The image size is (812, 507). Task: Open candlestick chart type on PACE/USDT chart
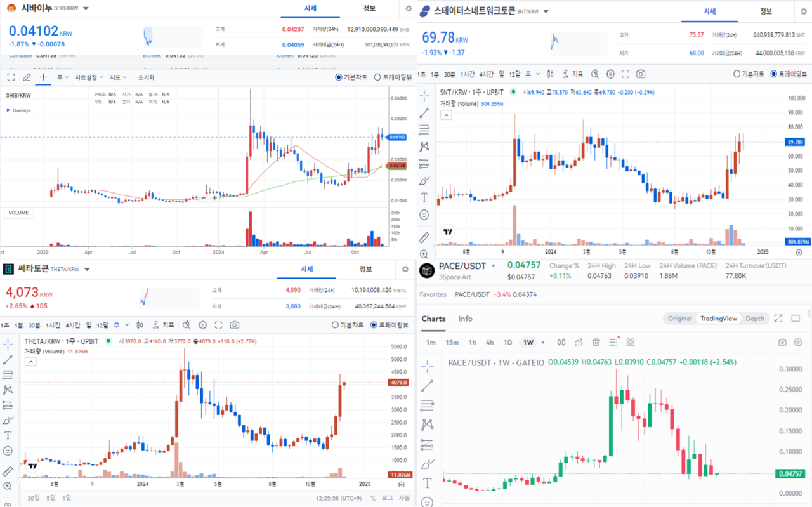coord(561,343)
